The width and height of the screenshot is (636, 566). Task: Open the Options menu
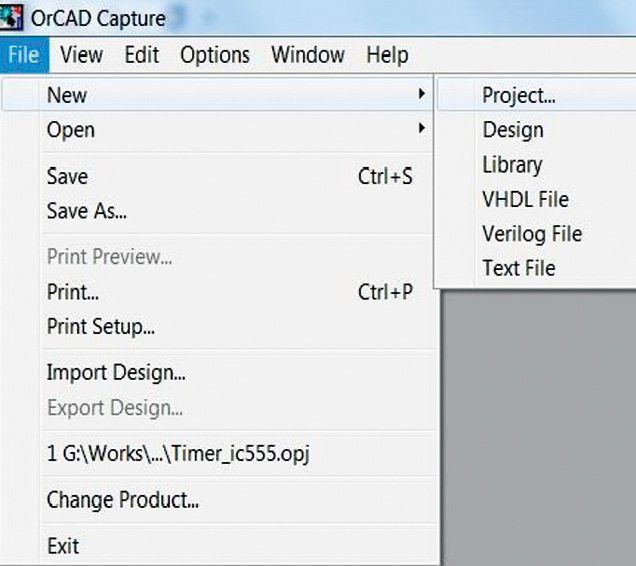tap(214, 54)
